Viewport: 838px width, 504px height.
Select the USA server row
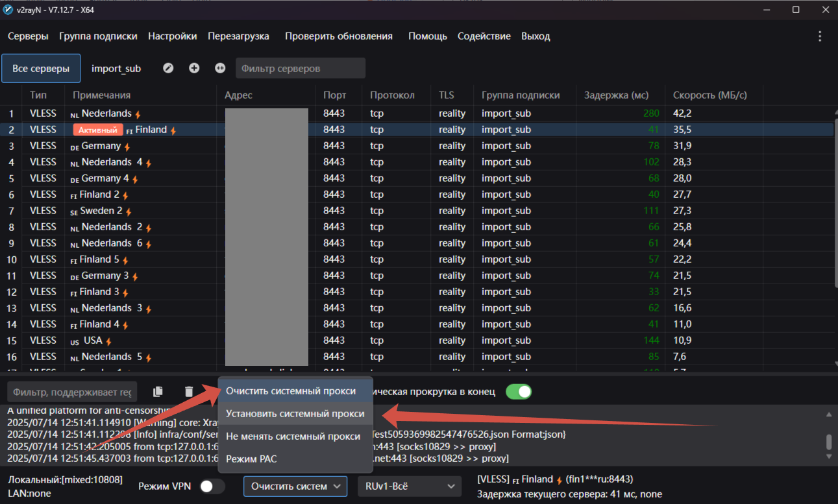point(417,341)
